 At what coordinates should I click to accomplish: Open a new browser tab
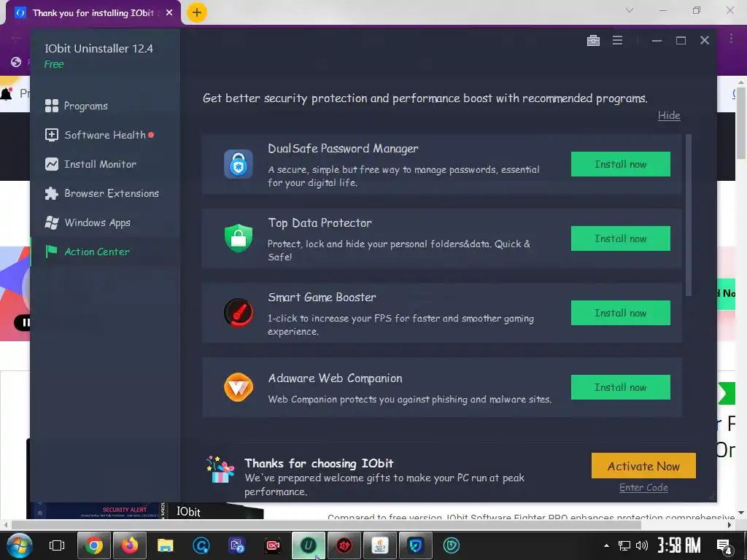pyautogui.click(x=196, y=12)
